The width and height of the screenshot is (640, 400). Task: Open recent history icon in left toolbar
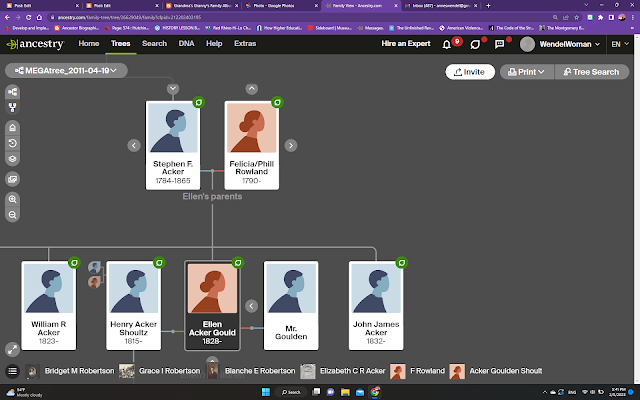coord(13,143)
